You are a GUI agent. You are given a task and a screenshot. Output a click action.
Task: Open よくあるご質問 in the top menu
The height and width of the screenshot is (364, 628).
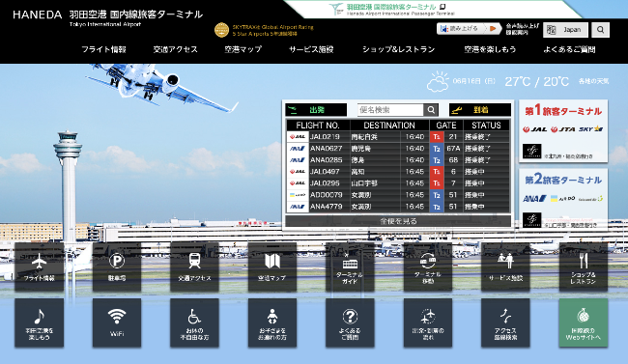coord(569,49)
